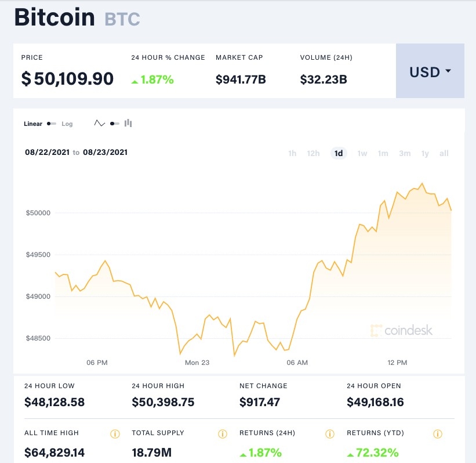476x463 pixels.
Task: Select the bar chart type icon
Action: click(128, 122)
